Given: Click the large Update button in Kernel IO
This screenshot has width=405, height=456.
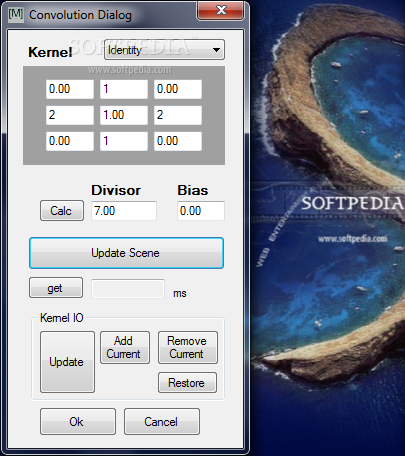Looking at the screenshot, I should pos(67,362).
